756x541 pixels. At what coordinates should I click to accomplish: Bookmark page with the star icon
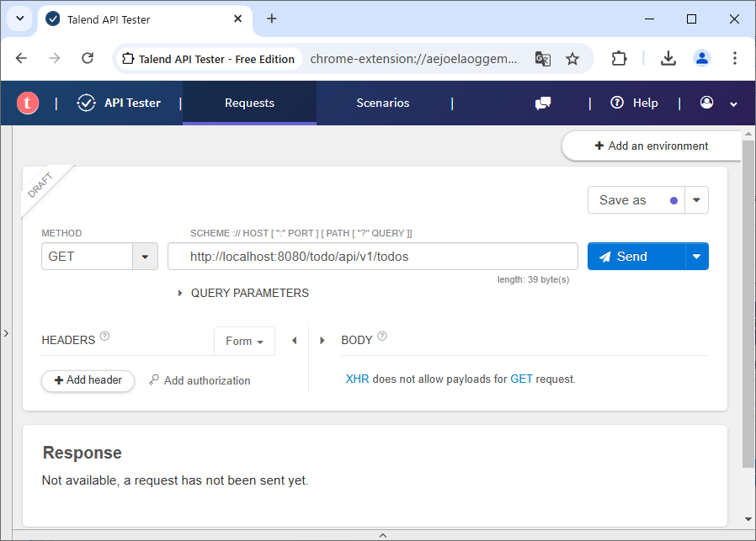tap(572, 59)
